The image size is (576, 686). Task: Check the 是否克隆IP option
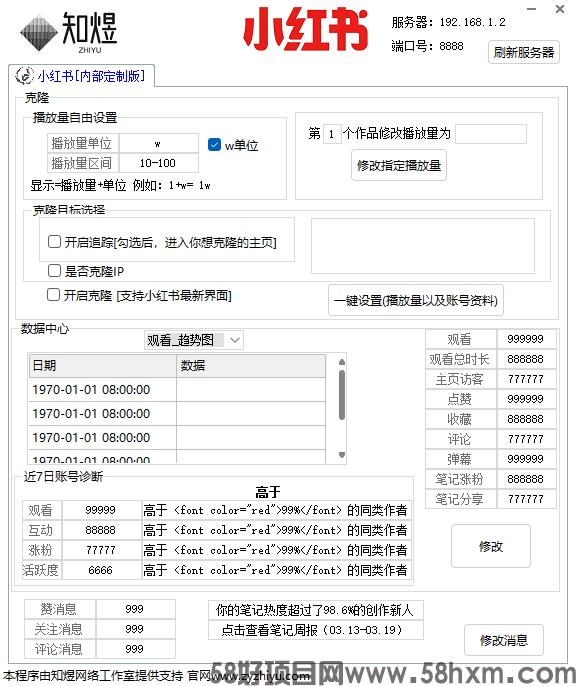[x=54, y=271]
